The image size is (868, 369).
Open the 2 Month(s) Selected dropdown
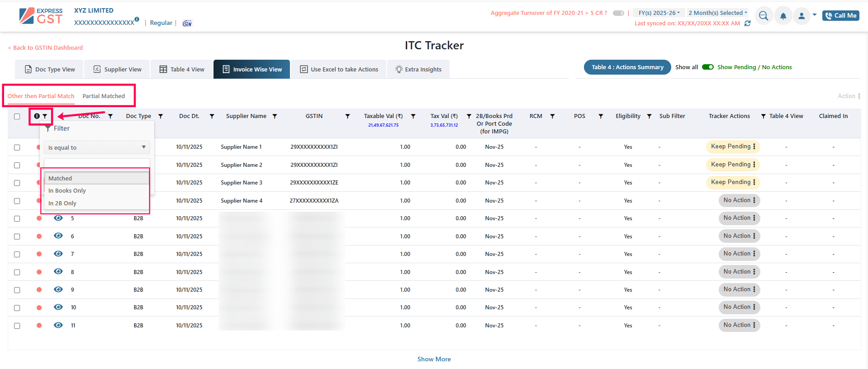click(718, 13)
